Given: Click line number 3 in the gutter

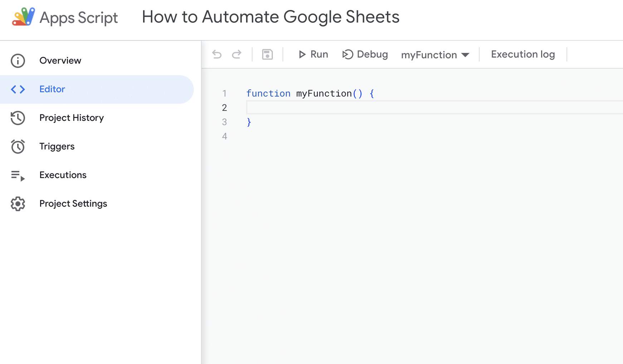Looking at the screenshot, I should (225, 122).
